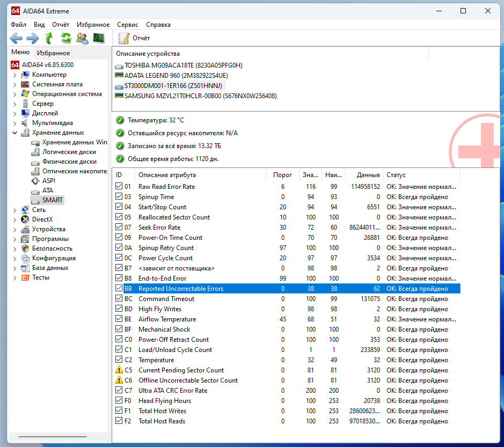Select the Системная плата tree item
Viewport: 504px width, 447px height.
click(57, 84)
